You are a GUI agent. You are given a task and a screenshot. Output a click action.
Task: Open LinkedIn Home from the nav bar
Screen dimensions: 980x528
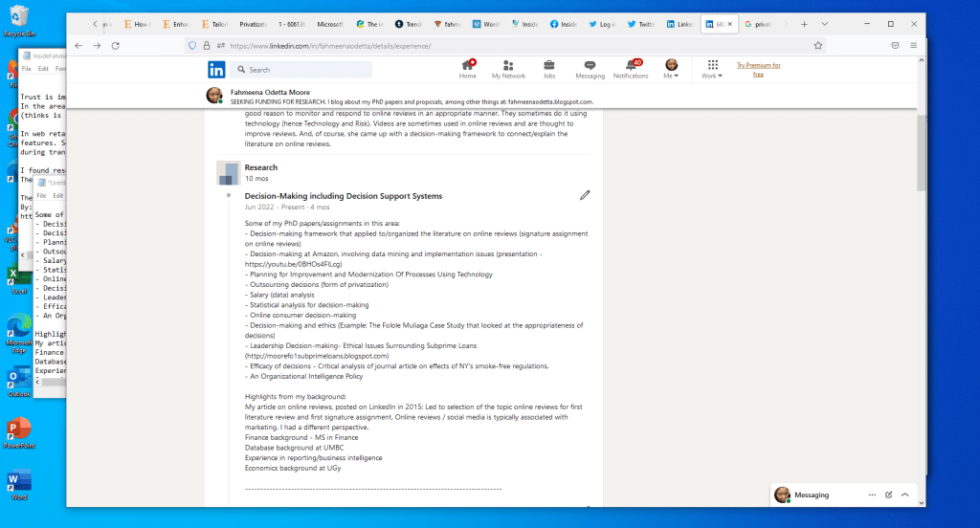tap(467, 68)
